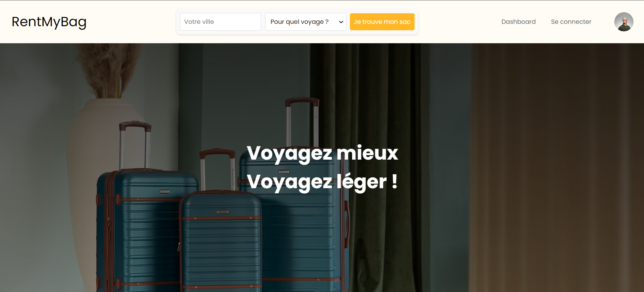
Task: Open the Dashboard navigation link
Action: pyautogui.click(x=518, y=22)
